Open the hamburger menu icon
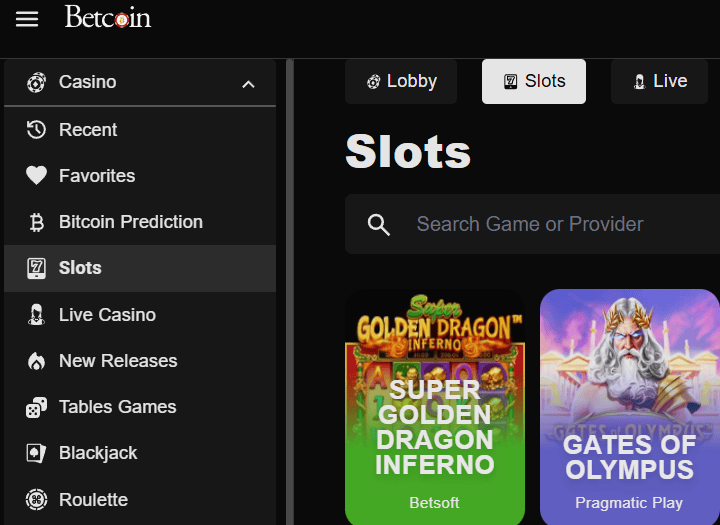Viewport: 720px width, 525px height. 27,19
